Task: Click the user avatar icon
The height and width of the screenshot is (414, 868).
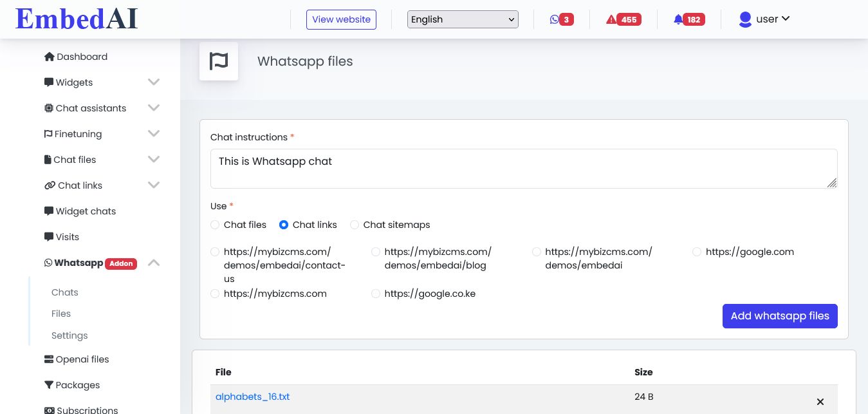Action: [745, 19]
